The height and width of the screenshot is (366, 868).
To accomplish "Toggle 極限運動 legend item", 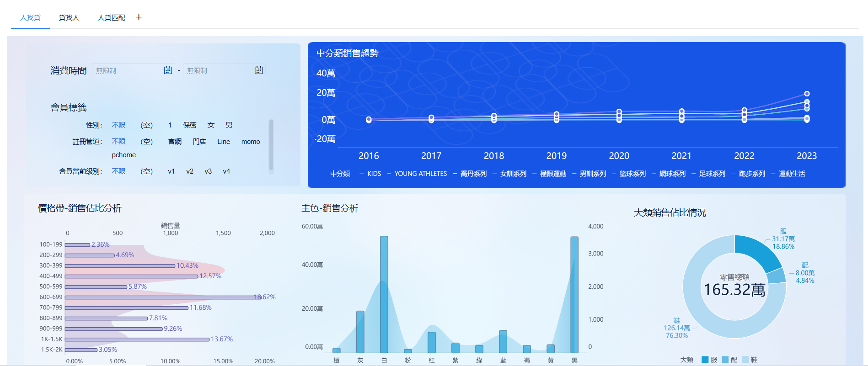I will pyautogui.click(x=550, y=174).
